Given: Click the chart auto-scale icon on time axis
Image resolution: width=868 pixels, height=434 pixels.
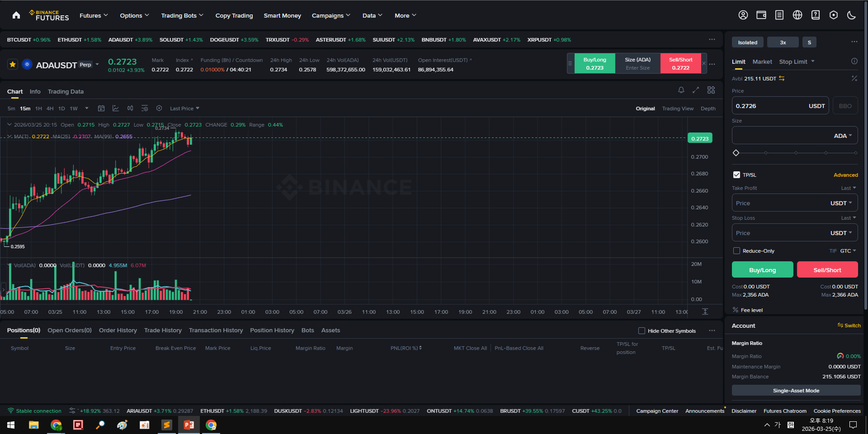Looking at the screenshot, I should 705,311.
